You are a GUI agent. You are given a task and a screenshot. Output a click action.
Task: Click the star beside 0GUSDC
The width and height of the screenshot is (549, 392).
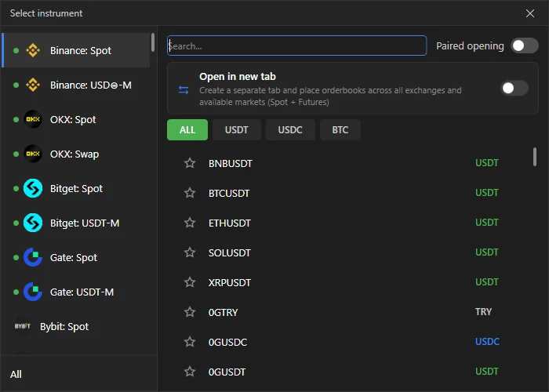[x=190, y=342]
